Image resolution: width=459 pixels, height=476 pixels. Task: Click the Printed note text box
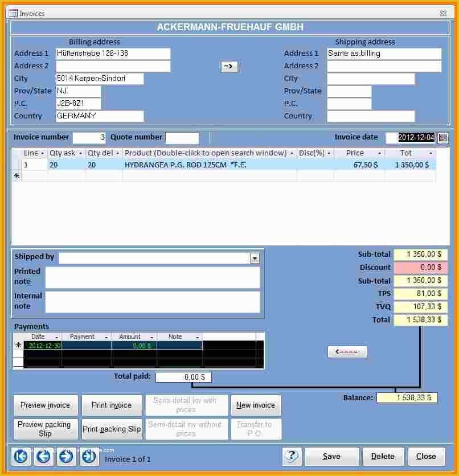(x=153, y=277)
